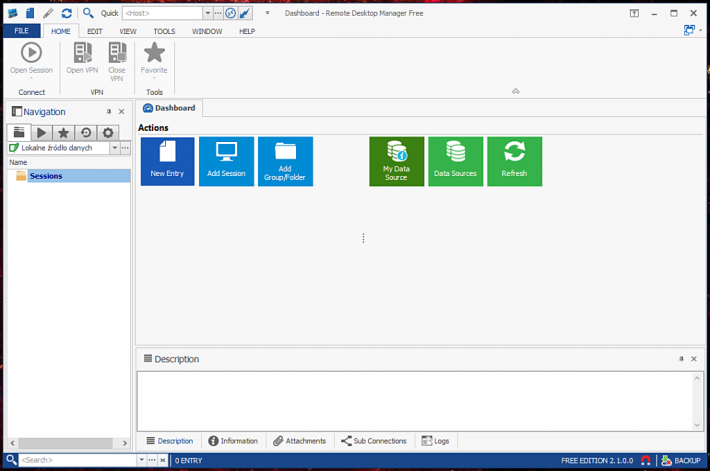
Task: Click the Add Group/Folder tile
Action: coord(285,161)
